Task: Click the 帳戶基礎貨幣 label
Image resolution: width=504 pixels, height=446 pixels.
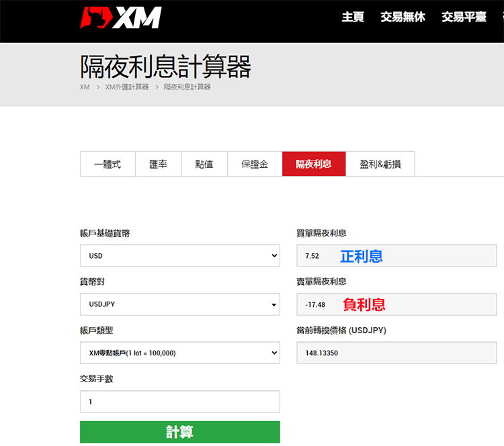Action: point(105,233)
